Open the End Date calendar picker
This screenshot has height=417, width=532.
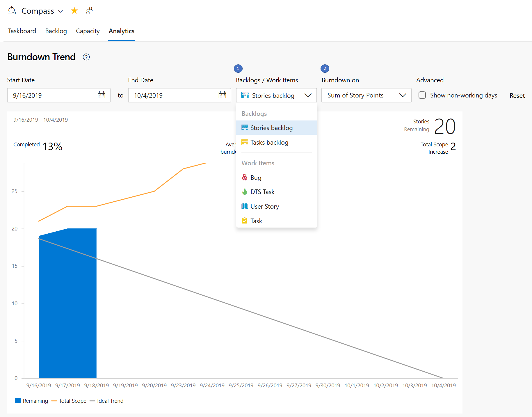click(x=222, y=95)
